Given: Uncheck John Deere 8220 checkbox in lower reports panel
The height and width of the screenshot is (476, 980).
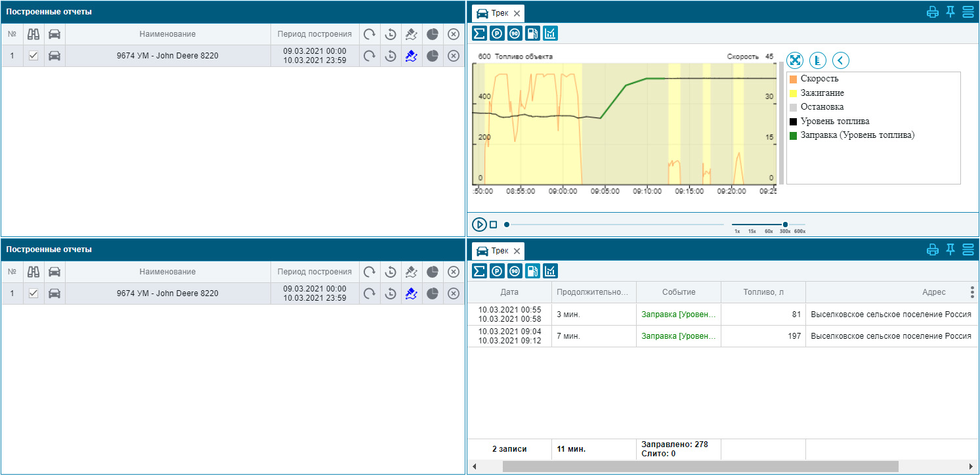Looking at the screenshot, I should (x=33, y=293).
